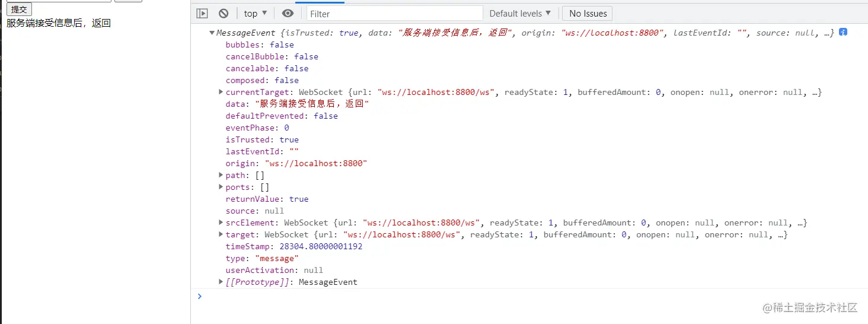Expand the currentTarget WebSocket entry
Screen dimensions: 868x324
(221, 92)
